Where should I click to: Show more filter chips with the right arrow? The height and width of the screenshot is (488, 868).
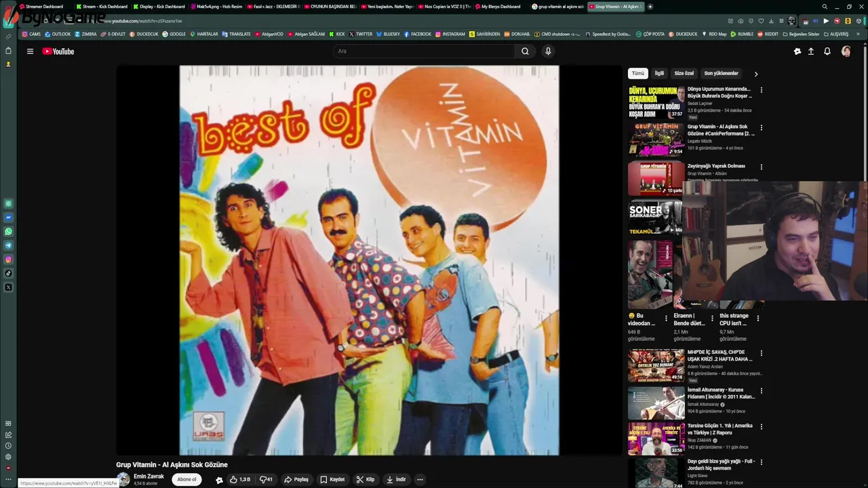[x=755, y=74]
